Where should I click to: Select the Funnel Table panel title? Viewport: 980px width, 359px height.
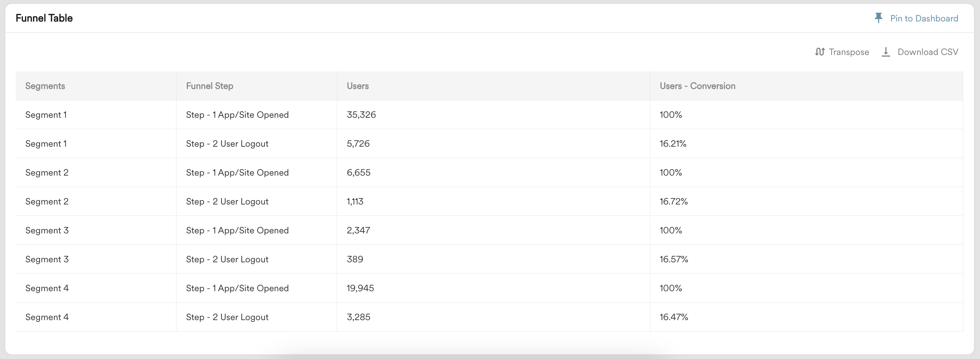pos(44,18)
